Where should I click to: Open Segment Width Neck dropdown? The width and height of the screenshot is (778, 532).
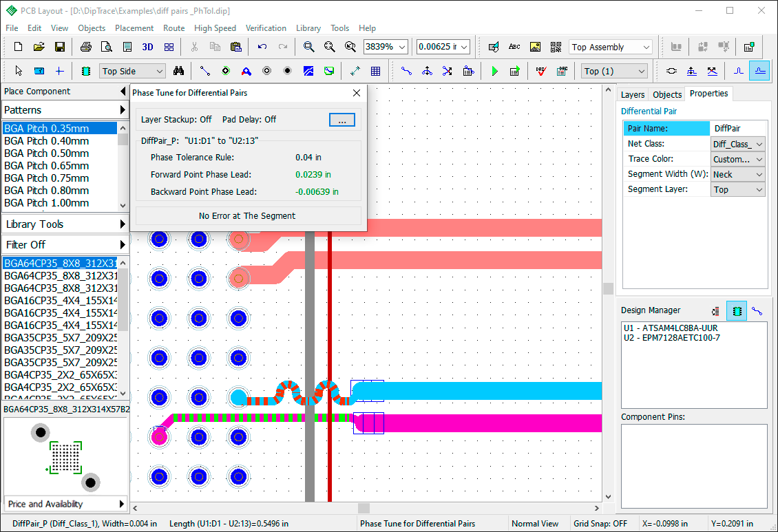click(738, 174)
